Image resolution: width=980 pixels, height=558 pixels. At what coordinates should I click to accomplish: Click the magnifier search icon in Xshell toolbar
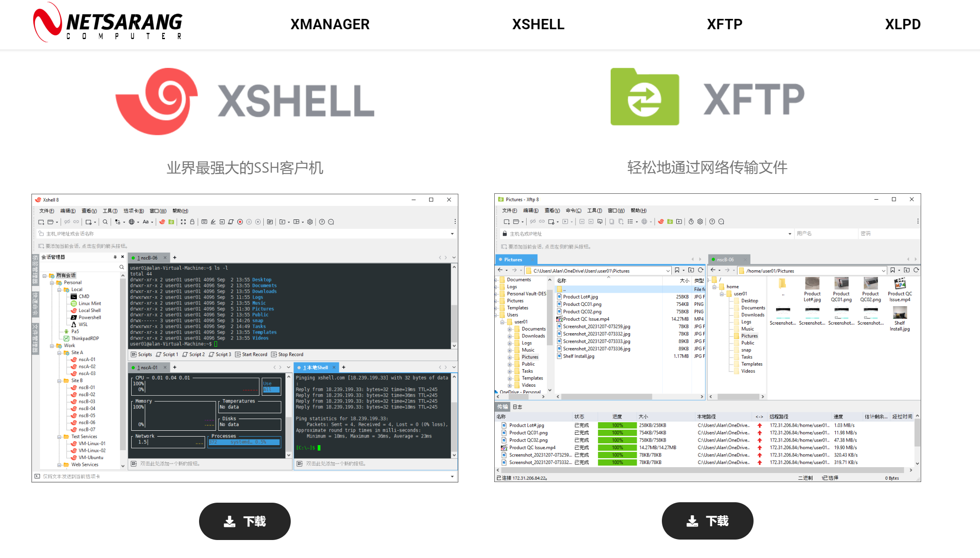pos(105,222)
